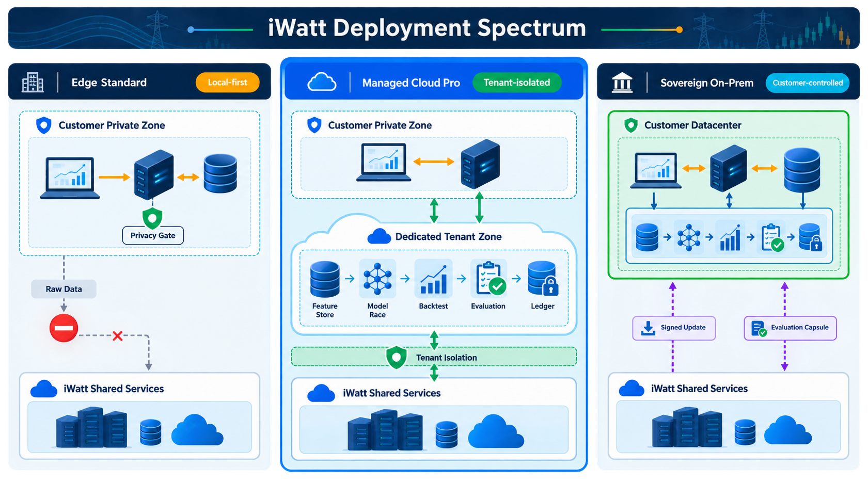Click the Managed Cloud Pro laptop icon
Image resolution: width=868 pixels, height=483 pixels.
tap(384, 163)
